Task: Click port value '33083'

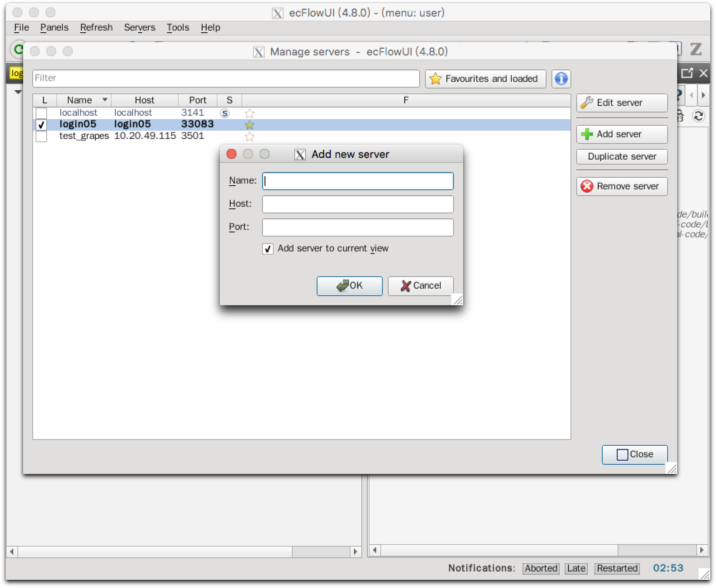Action: [x=198, y=124]
